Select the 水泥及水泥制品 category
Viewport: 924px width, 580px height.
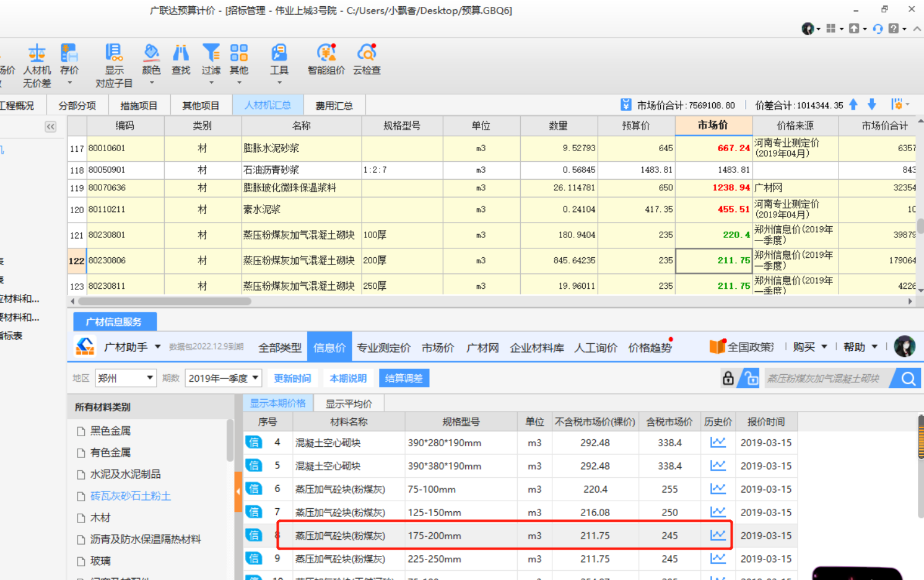126,474
